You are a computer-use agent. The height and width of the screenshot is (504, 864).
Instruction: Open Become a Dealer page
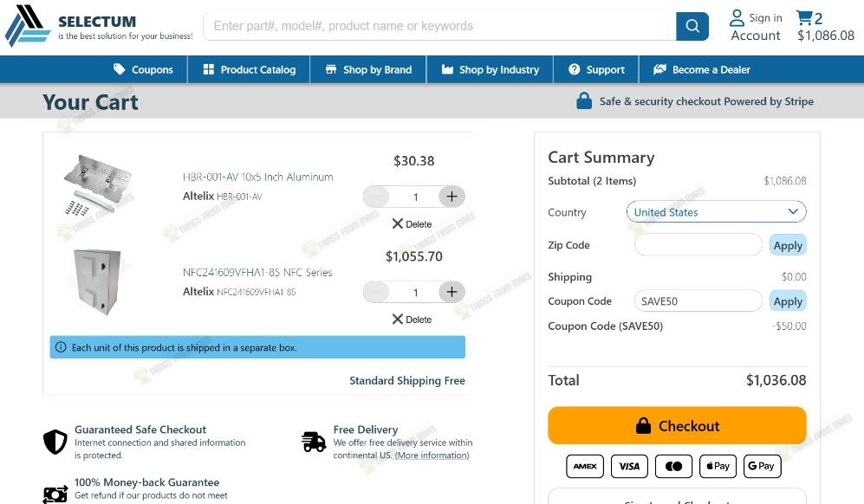click(x=701, y=69)
